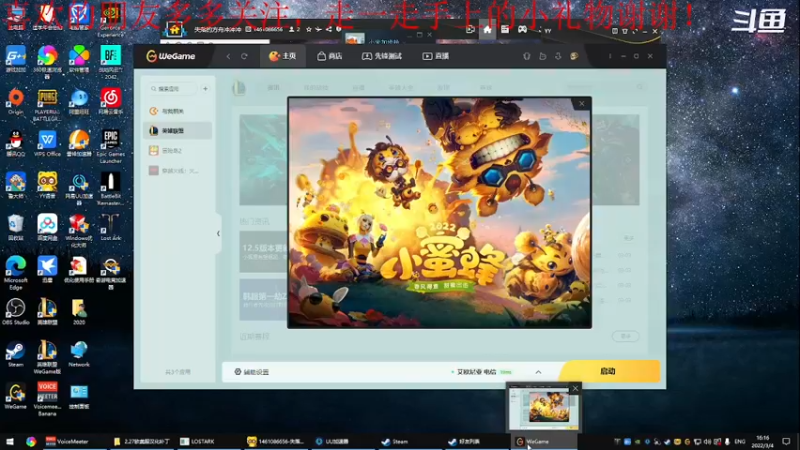Open the Windows Start menu
The width and height of the screenshot is (800, 450).
coord(10,441)
